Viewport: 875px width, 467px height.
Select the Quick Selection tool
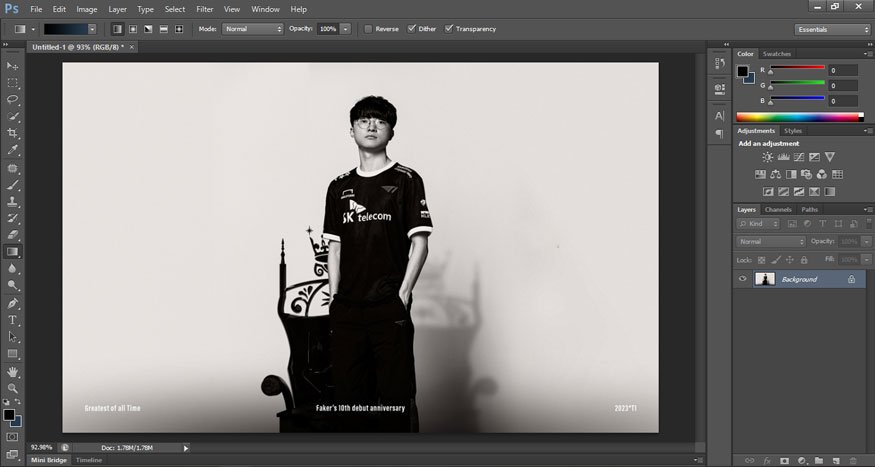[x=12, y=117]
